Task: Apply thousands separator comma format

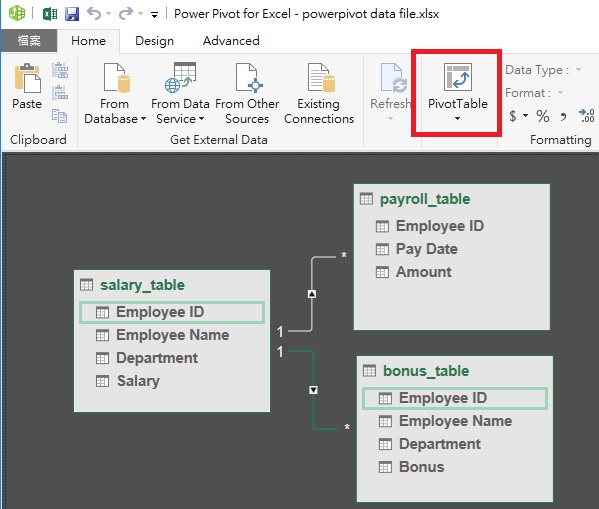Action: coord(563,116)
